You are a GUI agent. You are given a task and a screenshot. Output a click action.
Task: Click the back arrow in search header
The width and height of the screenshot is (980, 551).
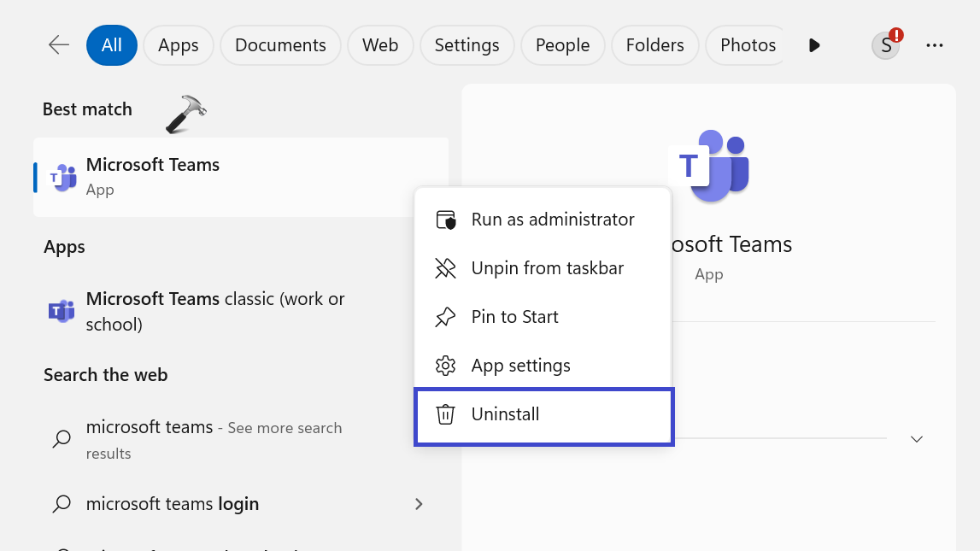click(x=59, y=45)
